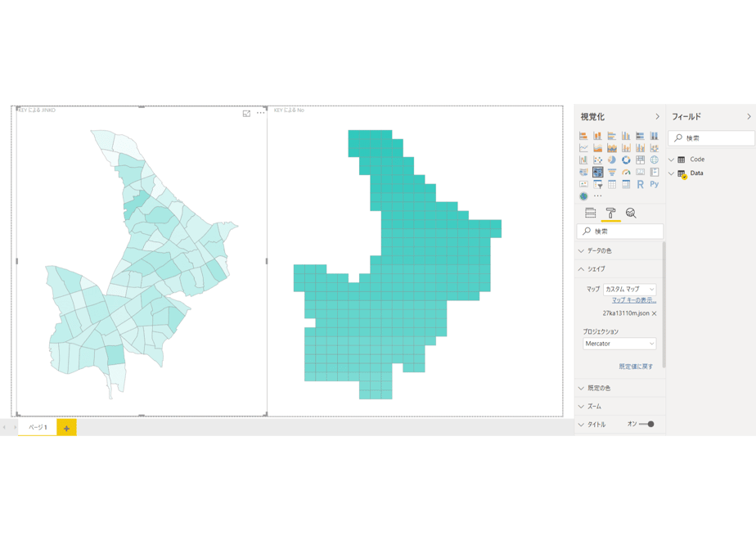Select the stacked column chart visual
Image resolution: width=756 pixels, height=540 pixels.
[x=597, y=136]
